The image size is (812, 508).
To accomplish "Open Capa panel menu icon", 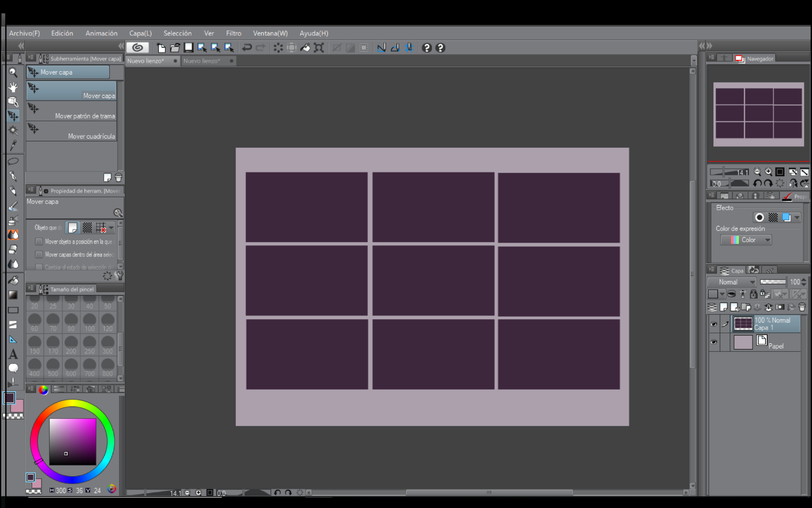I will pyautogui.click(x=712, y=270).
